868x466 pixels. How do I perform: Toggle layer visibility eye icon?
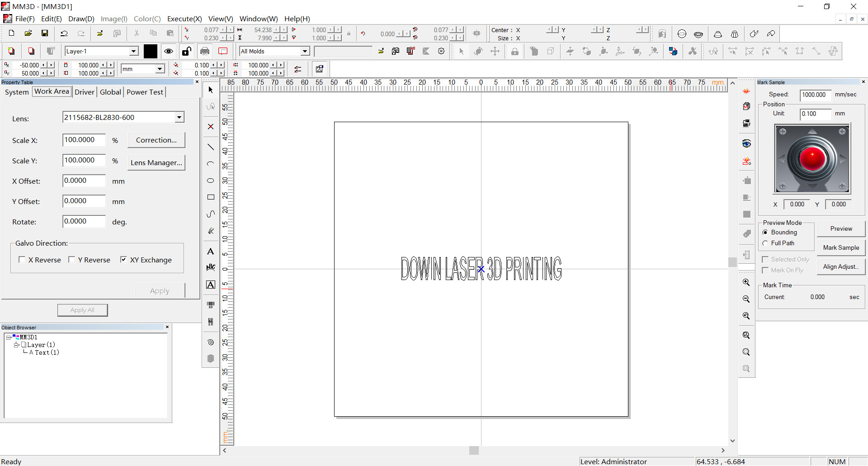169,51
